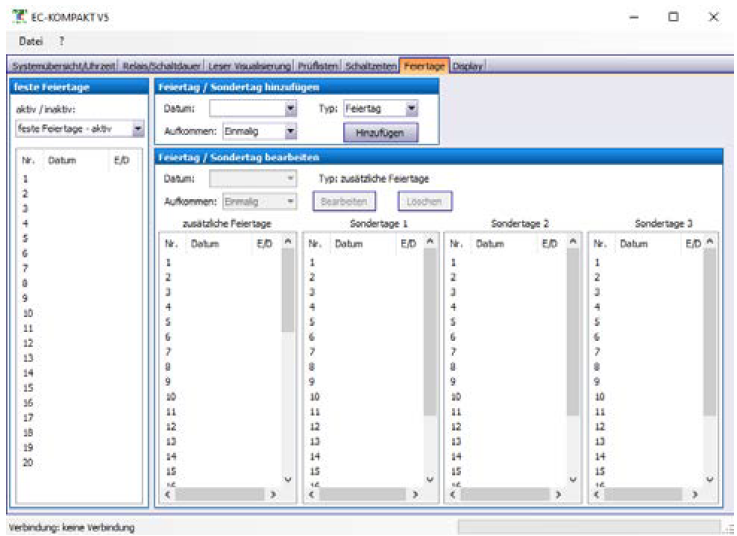
Task: Click scroll down arrow in zusätzliche Feiertage list
Action: (288, 480)
